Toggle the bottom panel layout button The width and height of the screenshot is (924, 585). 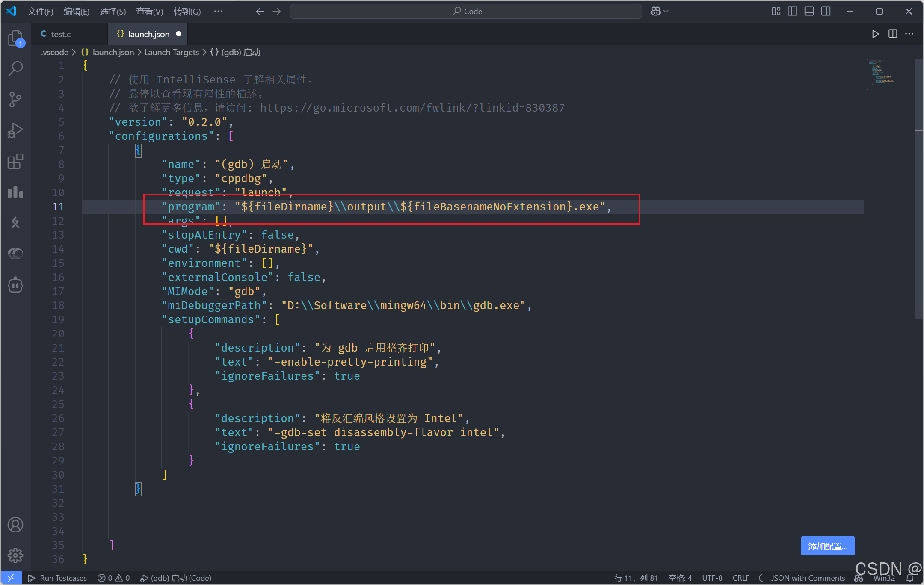point(809,12)
